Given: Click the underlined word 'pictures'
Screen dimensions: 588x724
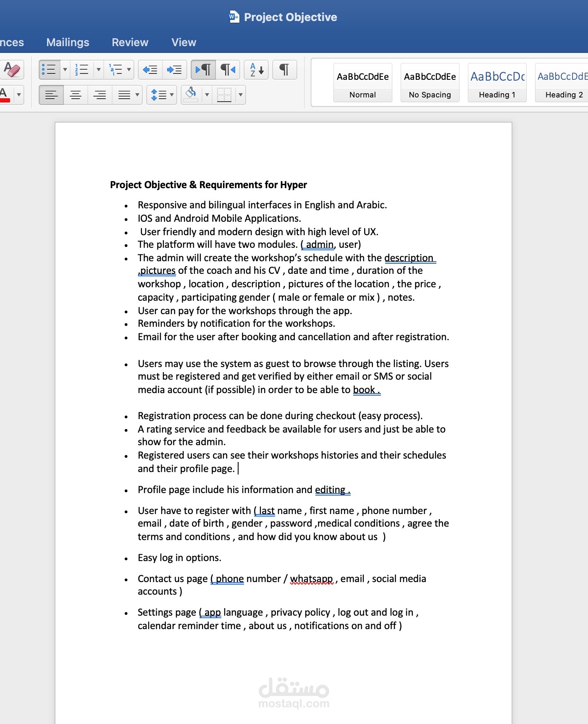Looking at the screenshot, I should (157, 270).
